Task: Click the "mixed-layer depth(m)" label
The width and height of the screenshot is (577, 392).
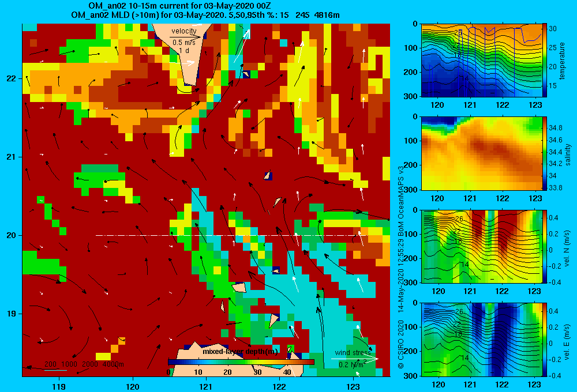Action: (240, 352)
